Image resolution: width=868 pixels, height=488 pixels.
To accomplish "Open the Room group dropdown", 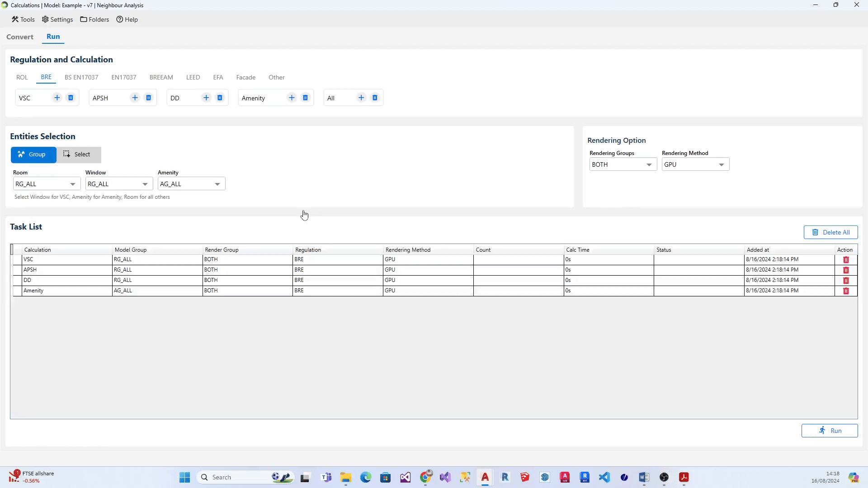I will tap(47, 184).
